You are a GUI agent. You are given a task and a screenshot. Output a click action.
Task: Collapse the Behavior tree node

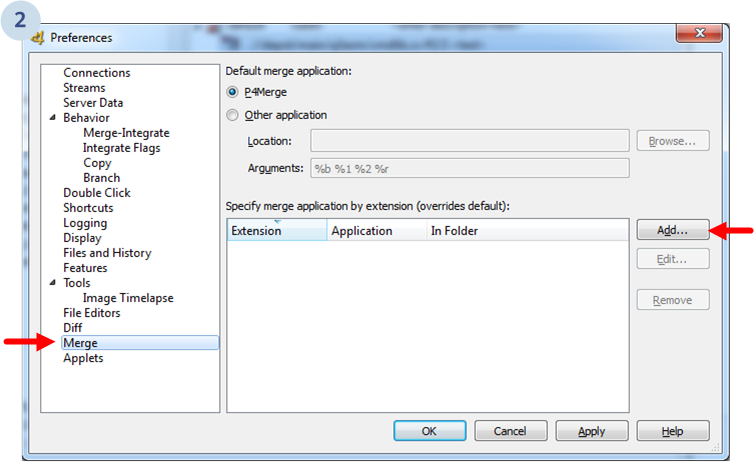52,117
